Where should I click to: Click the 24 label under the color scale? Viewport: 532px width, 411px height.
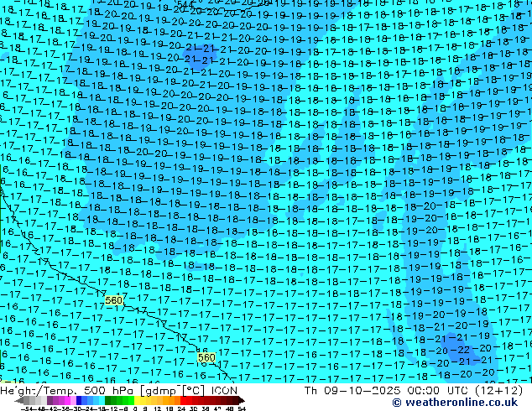click(x=181, y=408)
